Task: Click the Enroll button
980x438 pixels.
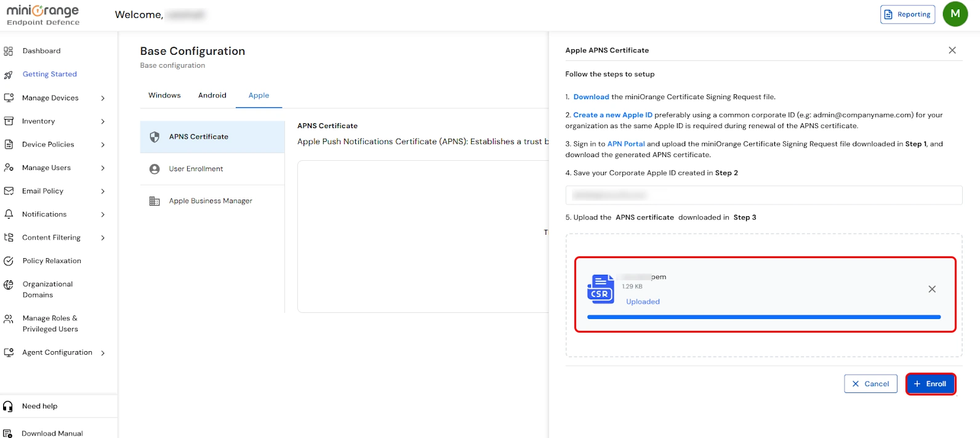Action: (931, 384)
